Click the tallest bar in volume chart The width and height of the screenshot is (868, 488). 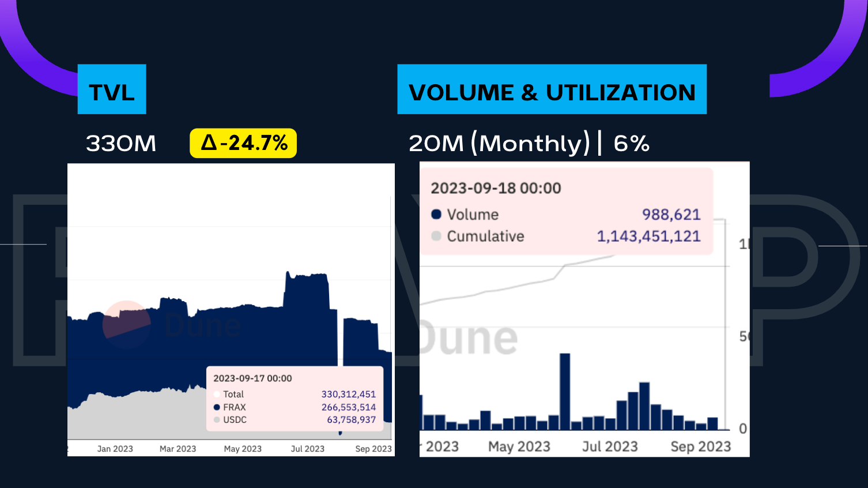[x=565, y=391]
